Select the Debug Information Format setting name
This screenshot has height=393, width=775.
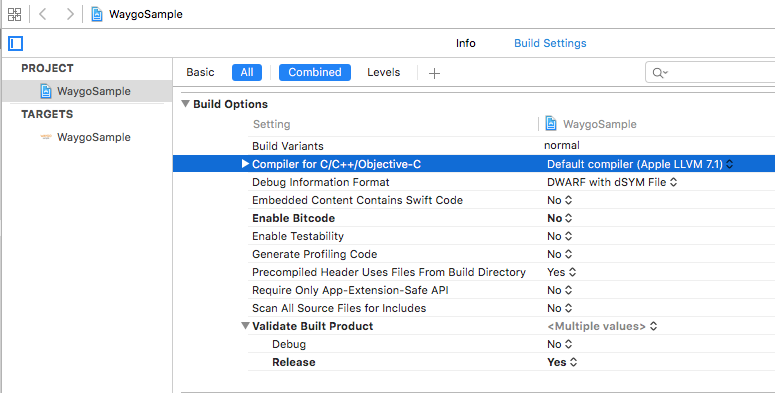[321, 182]
